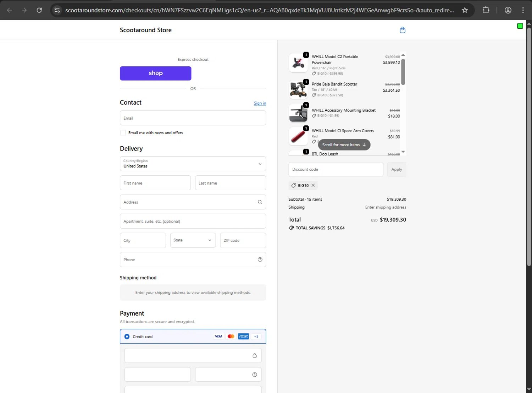Click the address search magnifier icon
The height and width of the screenshot is (393, 532).
pos(260,202)
